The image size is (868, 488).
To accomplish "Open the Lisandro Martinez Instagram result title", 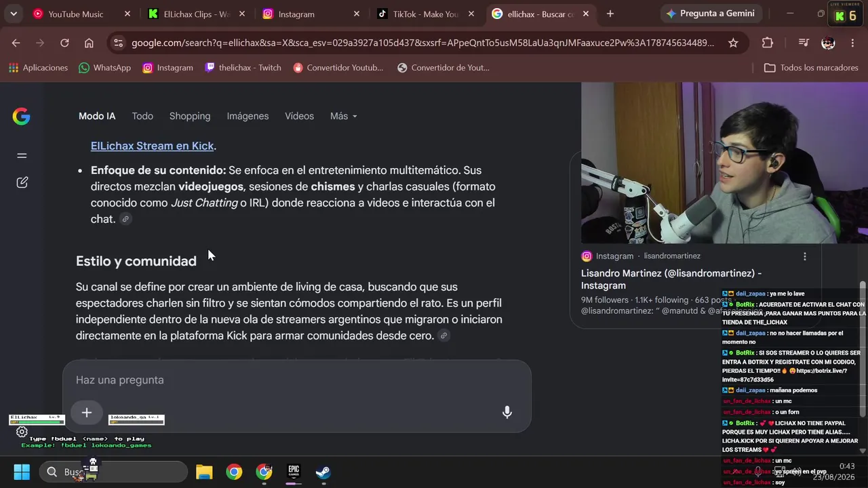I will 671,279.
